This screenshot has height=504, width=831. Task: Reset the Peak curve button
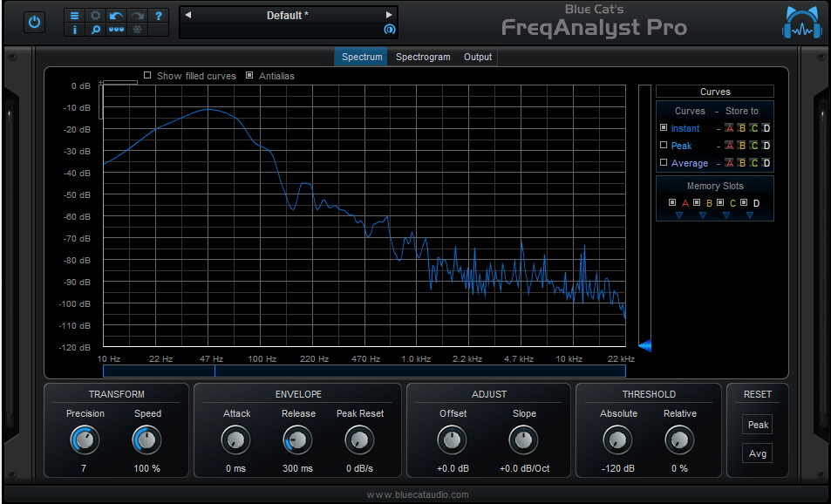[x=758, y=425]
